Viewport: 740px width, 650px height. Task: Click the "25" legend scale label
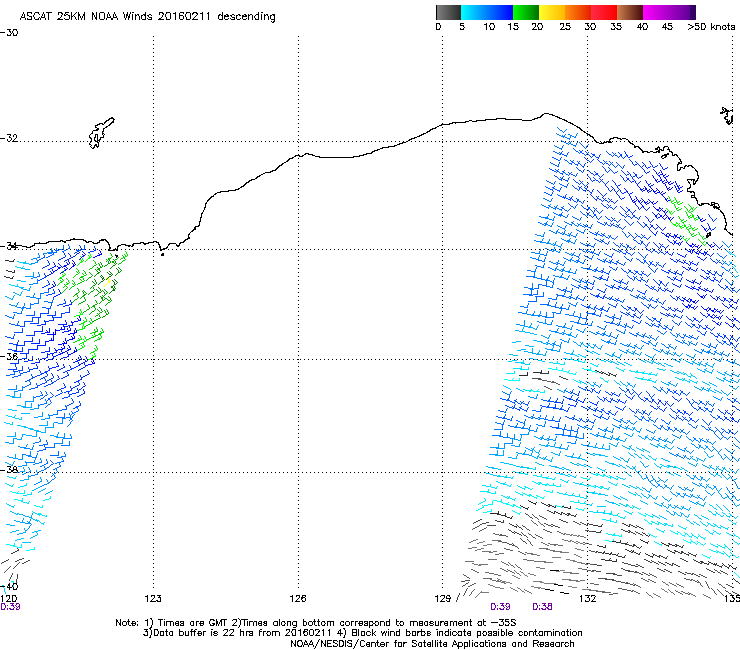pyautogui.click(x=565, y=27)
